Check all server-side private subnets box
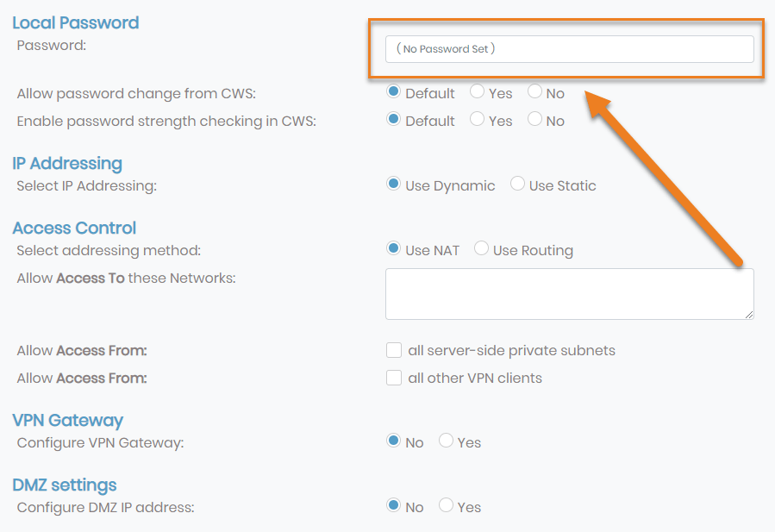 pos(394,350)
